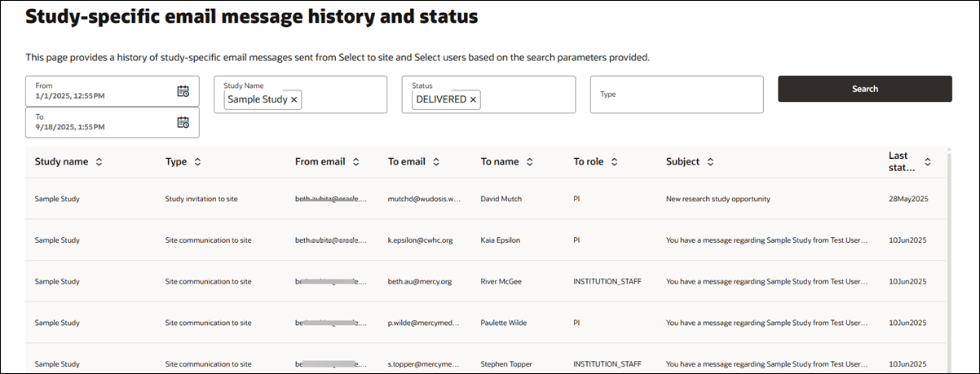Click the mutchd@wudosis email cell
The image size is (980, 374).
425,199
